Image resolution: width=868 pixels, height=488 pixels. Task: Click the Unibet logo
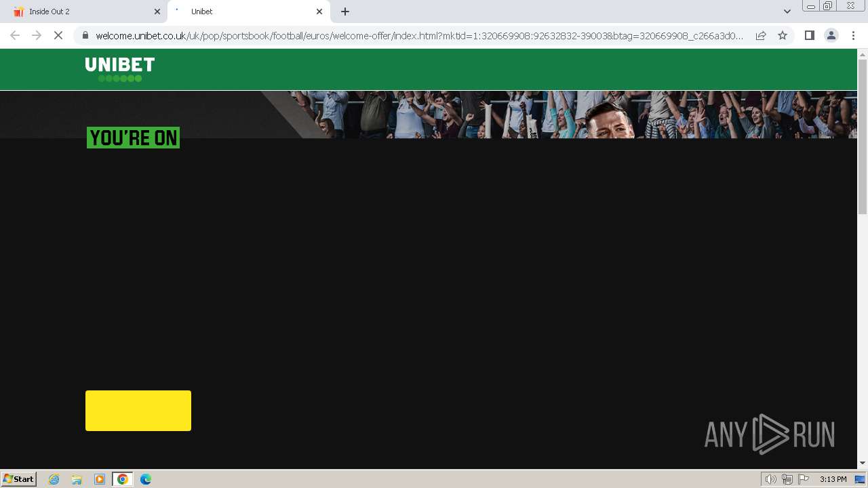[x=120, y=69]
